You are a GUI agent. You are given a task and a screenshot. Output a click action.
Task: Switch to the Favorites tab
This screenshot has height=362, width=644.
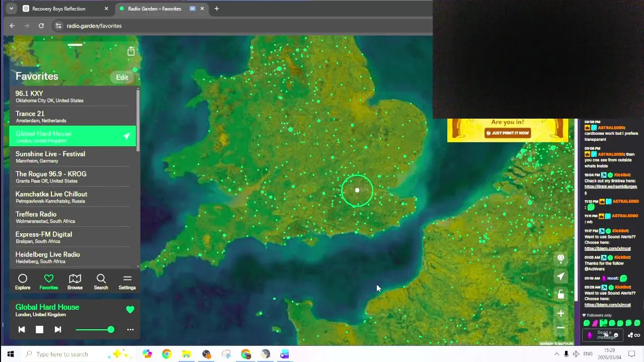click(x=49, y=282)
